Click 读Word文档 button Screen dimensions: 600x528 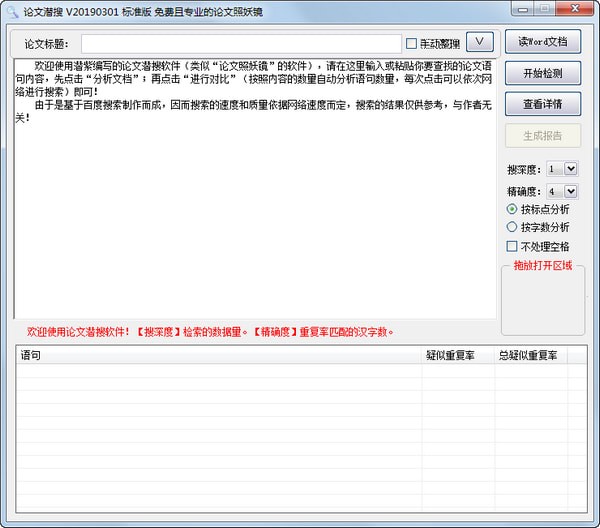point(542,42)
